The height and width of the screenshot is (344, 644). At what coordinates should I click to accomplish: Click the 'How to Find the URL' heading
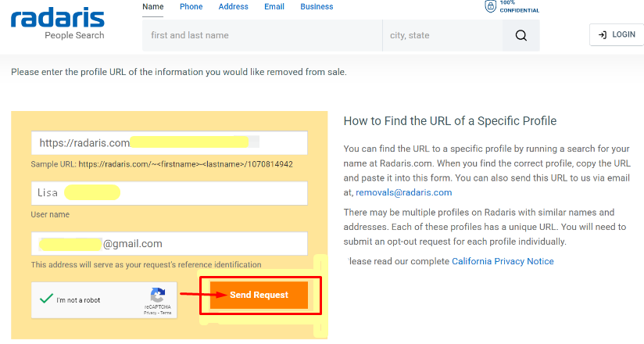(x=450, y=121)
